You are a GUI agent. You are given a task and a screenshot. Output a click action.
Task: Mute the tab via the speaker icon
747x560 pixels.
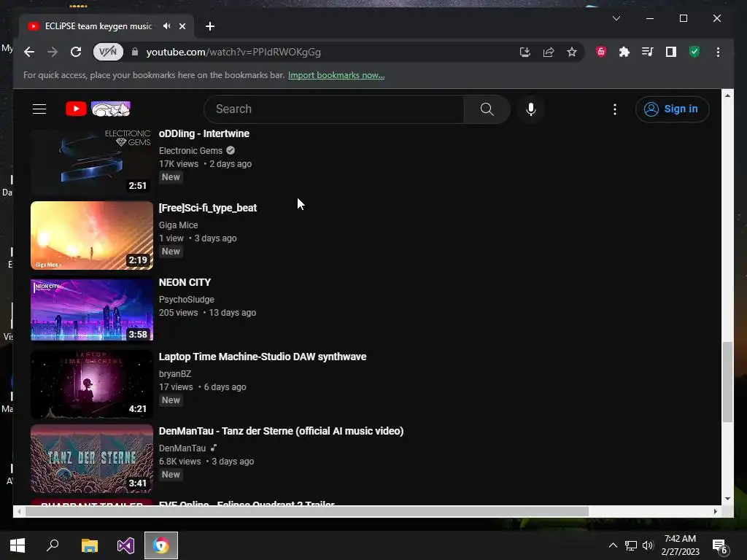166,26
